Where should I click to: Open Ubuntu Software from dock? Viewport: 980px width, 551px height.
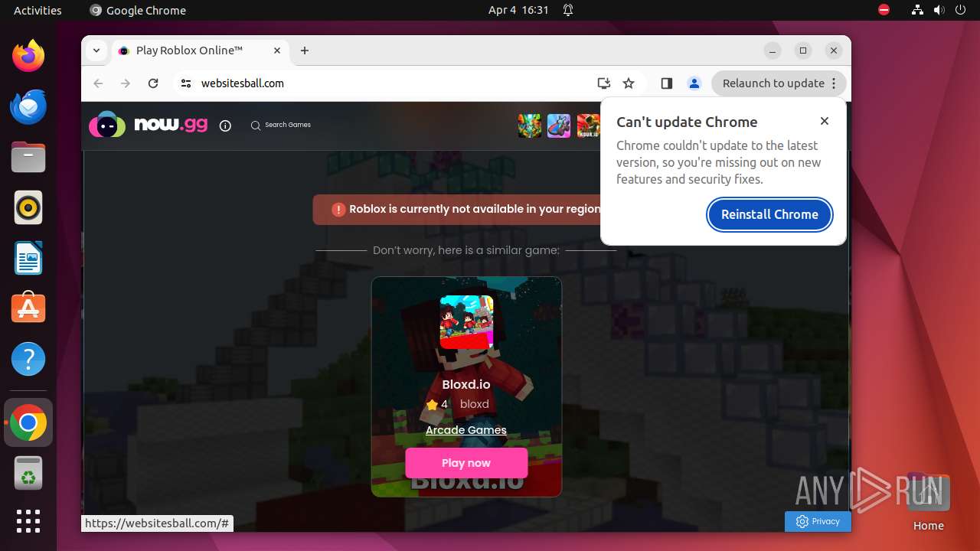tap(28, 308)
